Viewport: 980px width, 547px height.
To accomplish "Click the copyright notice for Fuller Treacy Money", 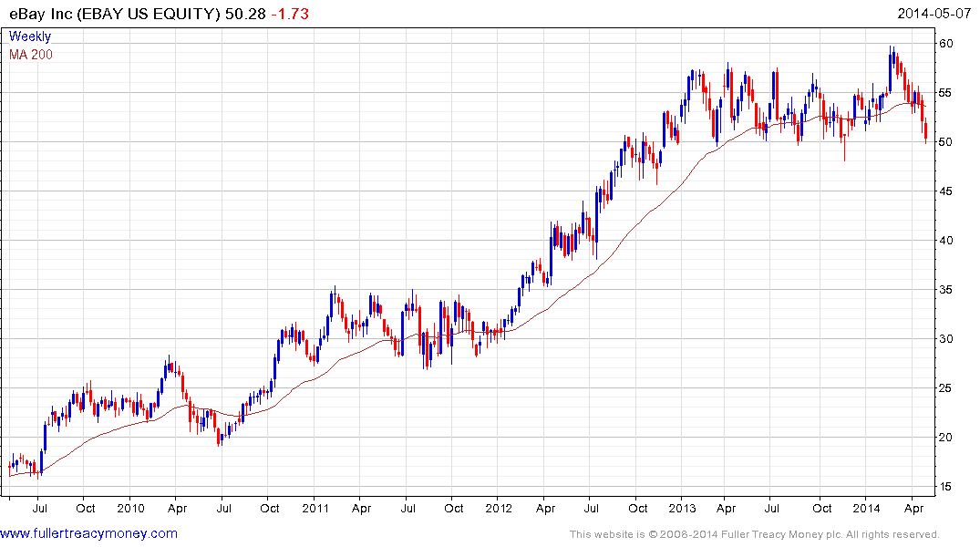I will pyautogui.click(x=755, y=534).
